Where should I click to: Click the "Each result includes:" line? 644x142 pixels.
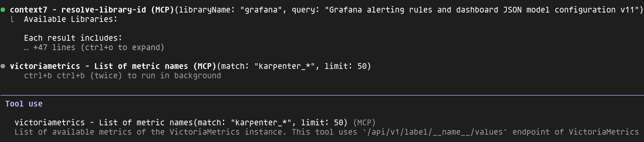(x=73, y=38)
